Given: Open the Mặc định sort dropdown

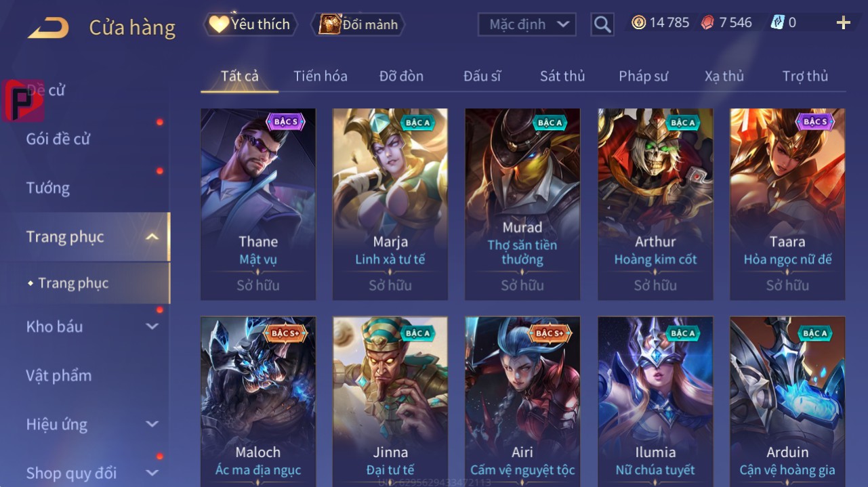Looking at the screenshot, I should pos(527,25).
